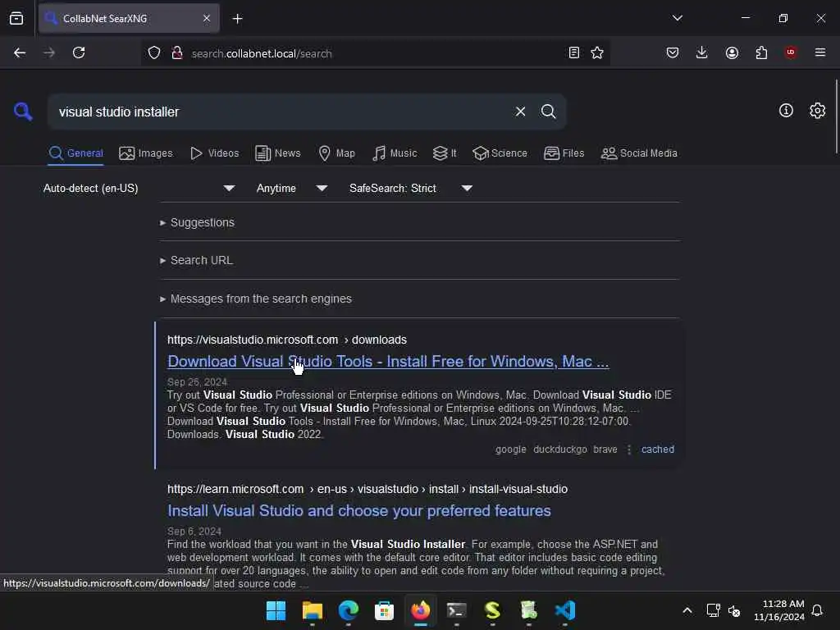Click the learn.microsoft.com install-visual-studio URL
Screen dimensions: 840x630
pos(367,489)
